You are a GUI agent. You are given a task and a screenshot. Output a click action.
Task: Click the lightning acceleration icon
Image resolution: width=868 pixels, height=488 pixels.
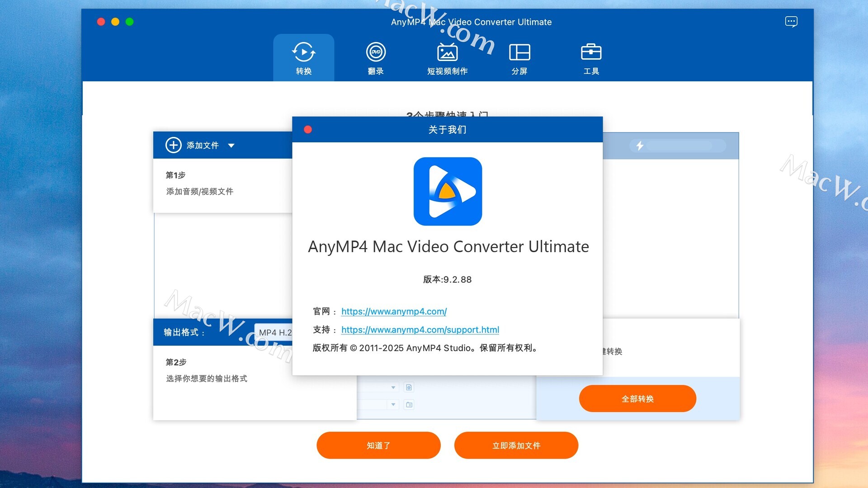pyautogui.click(x=640, y=145)
